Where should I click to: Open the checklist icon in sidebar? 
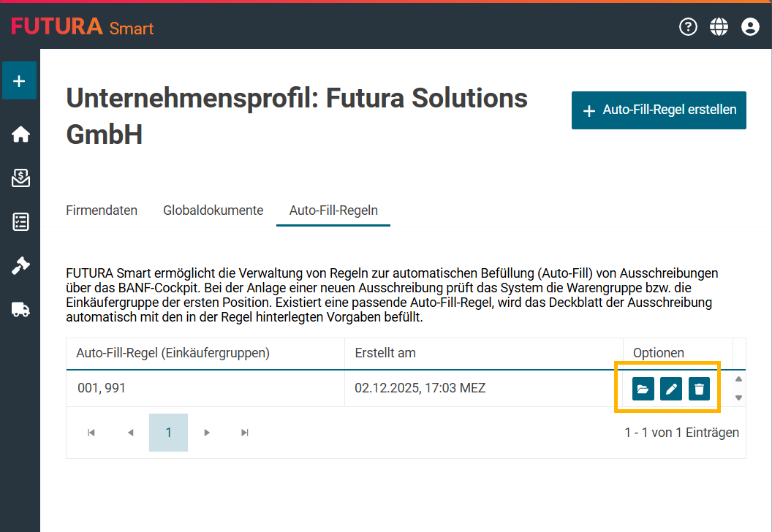[20, 222]
